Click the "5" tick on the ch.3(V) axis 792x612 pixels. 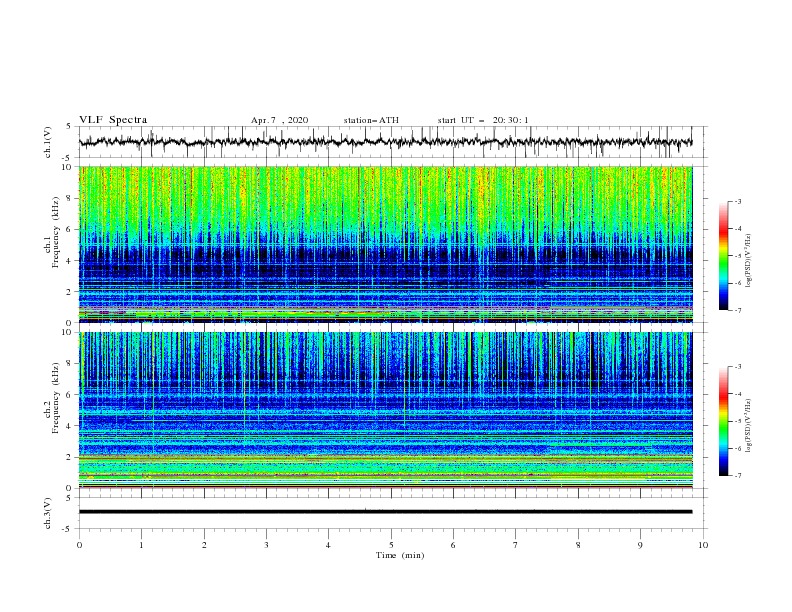[x=70, y=498]
